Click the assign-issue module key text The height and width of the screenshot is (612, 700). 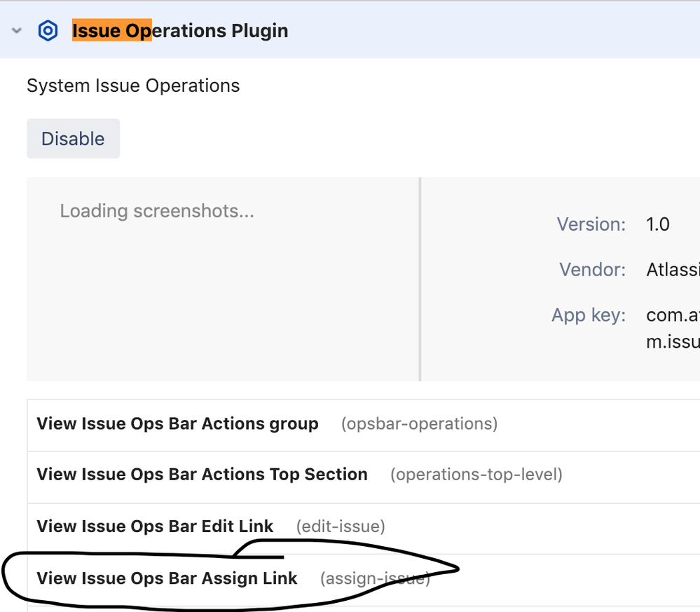(375, 578)
